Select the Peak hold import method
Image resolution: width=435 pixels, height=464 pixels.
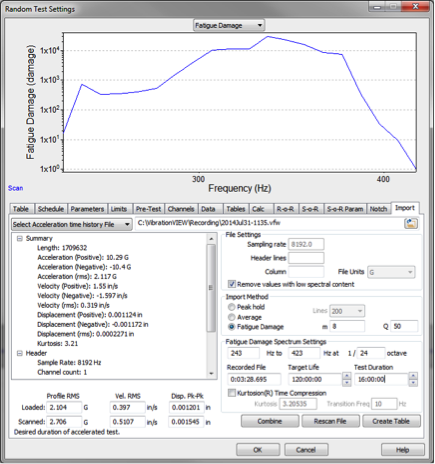click(231, 307)
